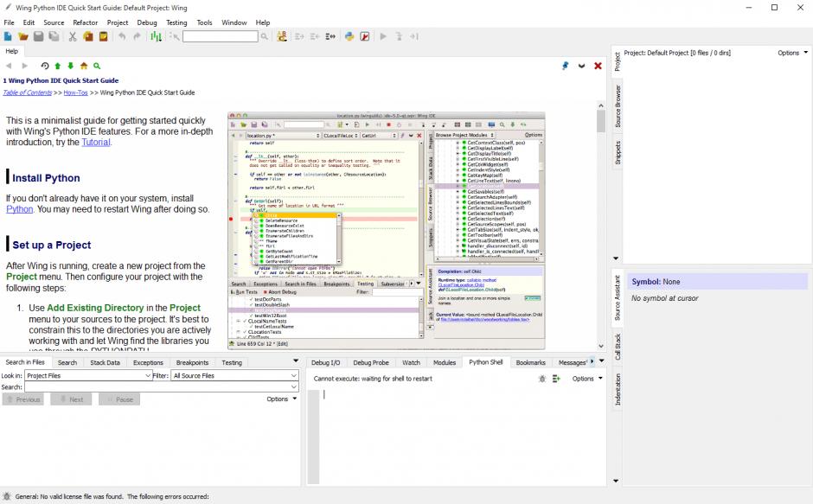Go back with Help left arrow
The width and height of the screenshot is (813, 504).
pyautogui.click(x=9, y=66)
